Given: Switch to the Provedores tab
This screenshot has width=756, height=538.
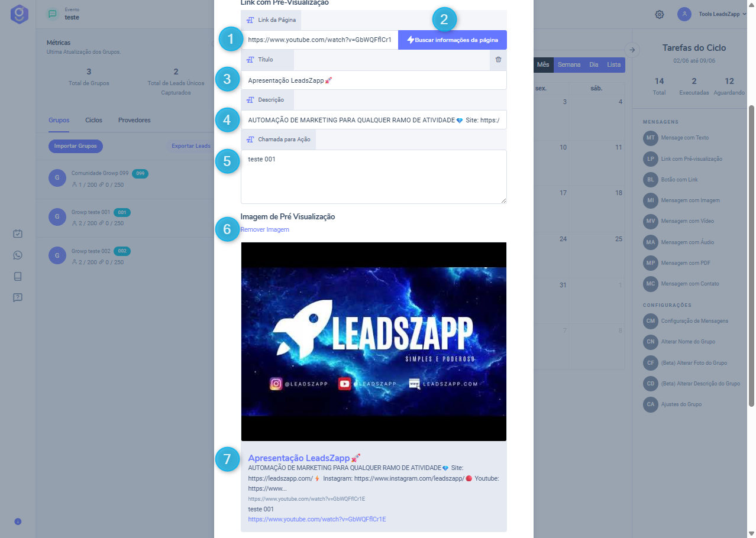Looking at the screenshot, I should (134, 120).
